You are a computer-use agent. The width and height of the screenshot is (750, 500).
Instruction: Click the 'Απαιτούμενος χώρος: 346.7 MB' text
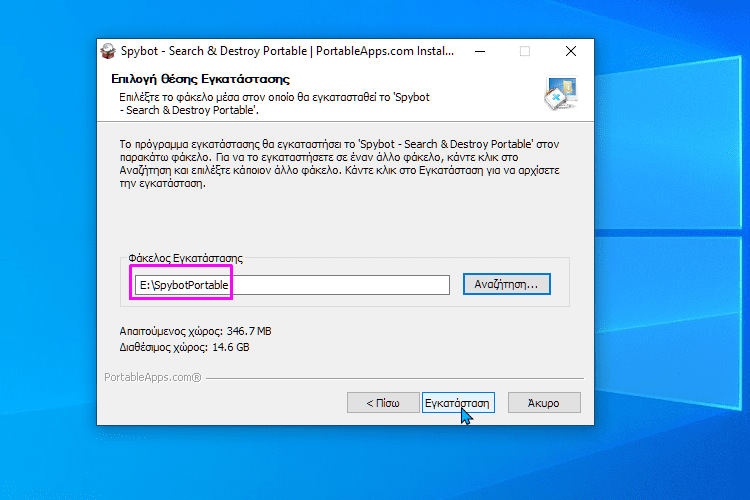tap(195, 331)
